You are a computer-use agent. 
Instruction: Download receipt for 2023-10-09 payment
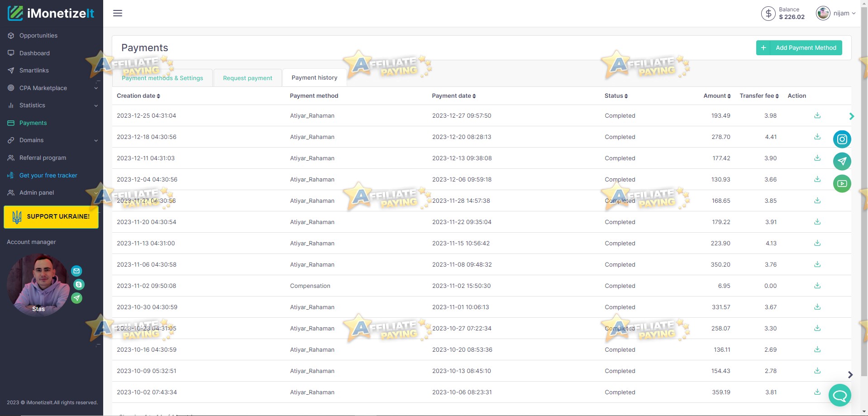[x=817, y=371]
